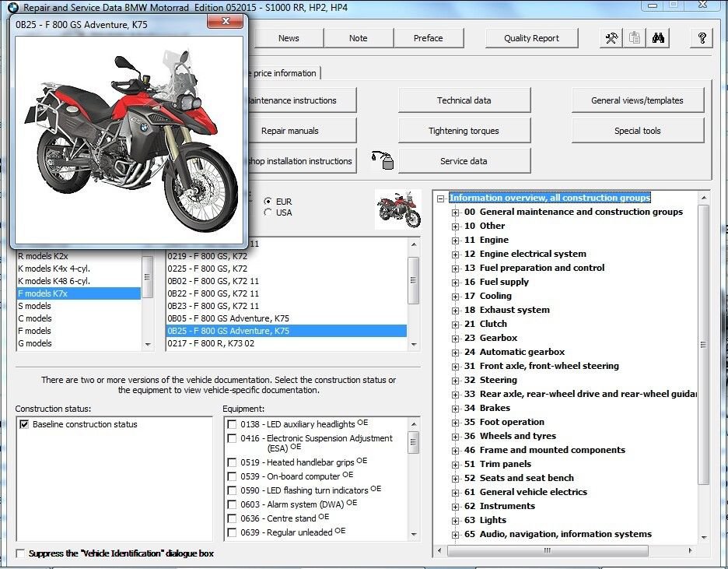Collapse Information overview root node
The width and height of the screenshot is (728, 569).
click(x=440, y=198)
